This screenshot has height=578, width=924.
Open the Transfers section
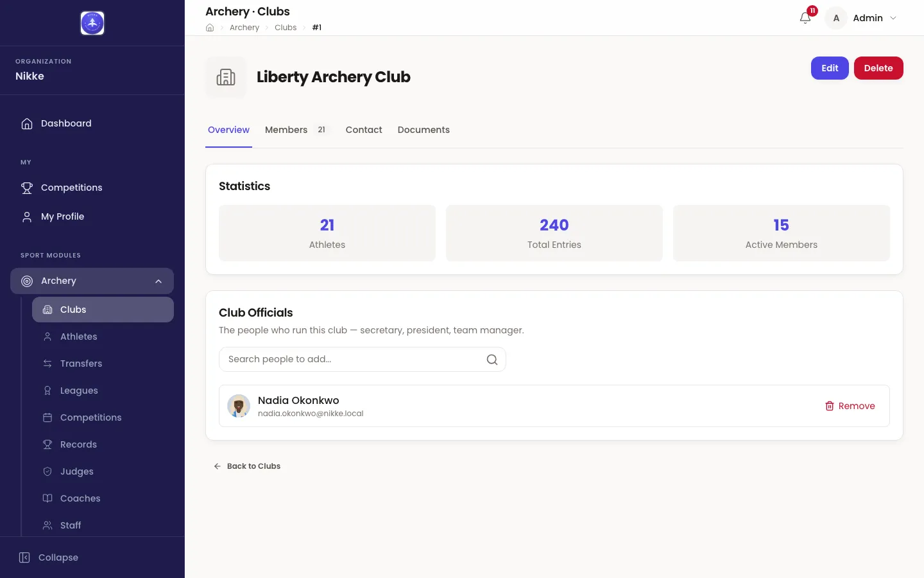(x=103, y=363)
